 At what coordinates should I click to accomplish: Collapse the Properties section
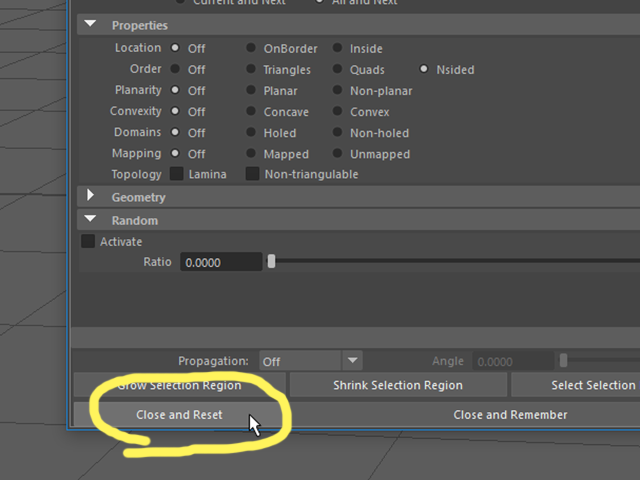click(x=90, y=24)
